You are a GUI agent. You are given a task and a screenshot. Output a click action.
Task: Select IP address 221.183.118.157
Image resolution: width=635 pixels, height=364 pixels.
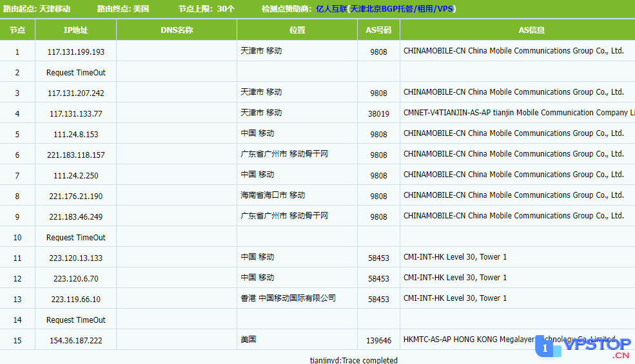pos(75,155)
